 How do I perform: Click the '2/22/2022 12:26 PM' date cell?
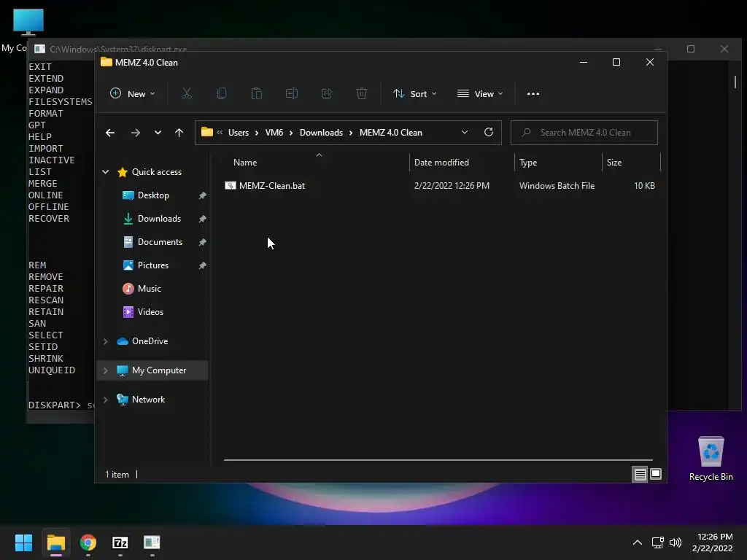click(x=452, y=186)
